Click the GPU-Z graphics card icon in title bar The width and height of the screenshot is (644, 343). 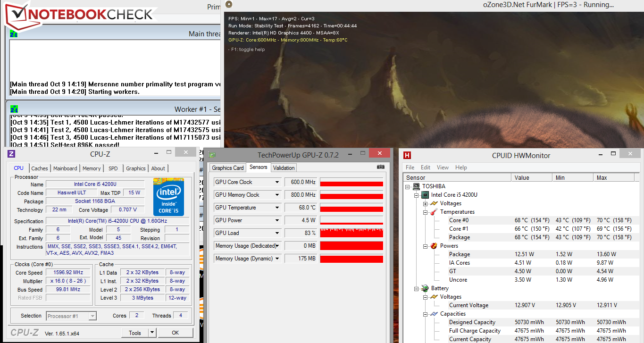tap(212, 155)
